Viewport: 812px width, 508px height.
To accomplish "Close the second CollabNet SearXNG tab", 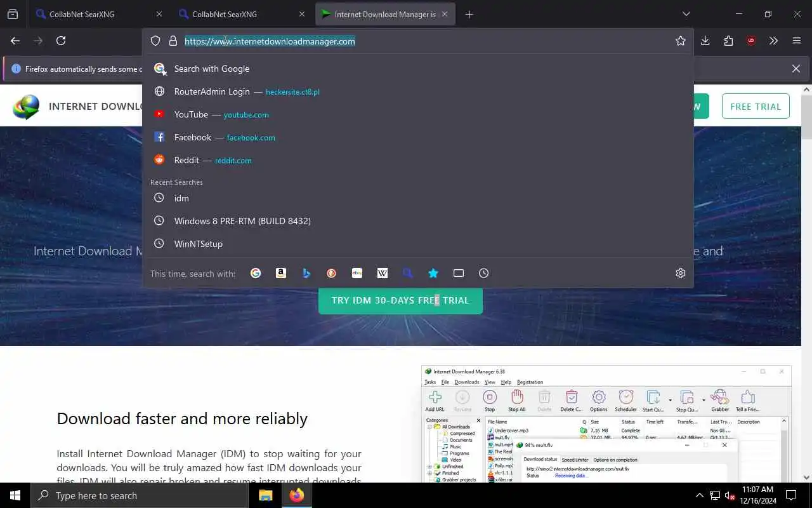I will coord(301,14).
